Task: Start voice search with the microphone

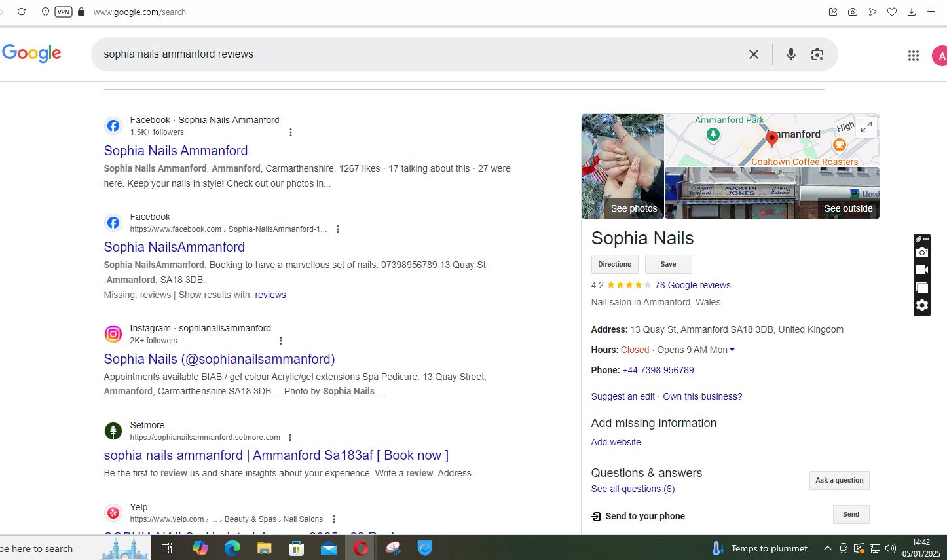Action: tap(791, 54)
